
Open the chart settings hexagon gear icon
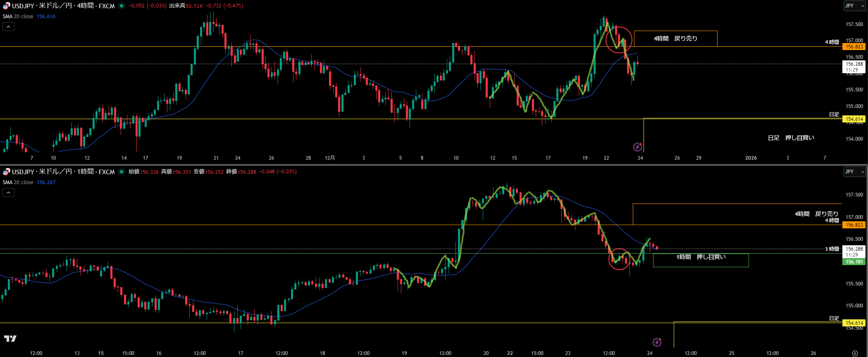[854, 353]
